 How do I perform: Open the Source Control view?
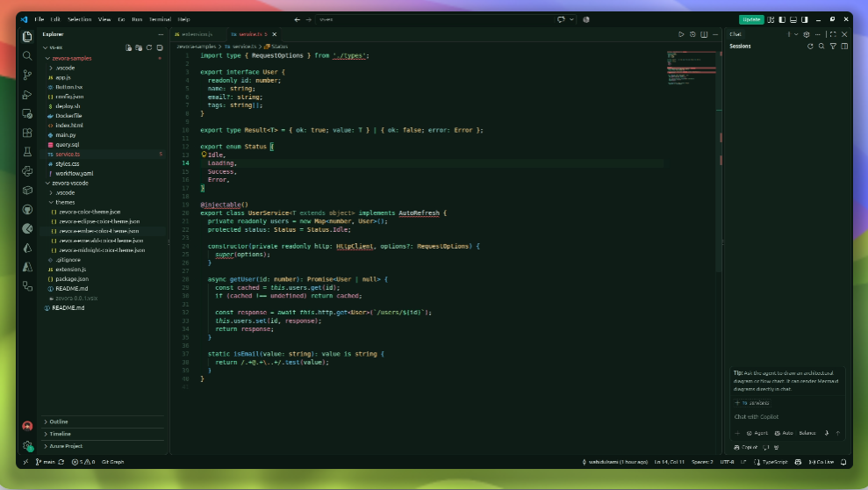(27, 76)
